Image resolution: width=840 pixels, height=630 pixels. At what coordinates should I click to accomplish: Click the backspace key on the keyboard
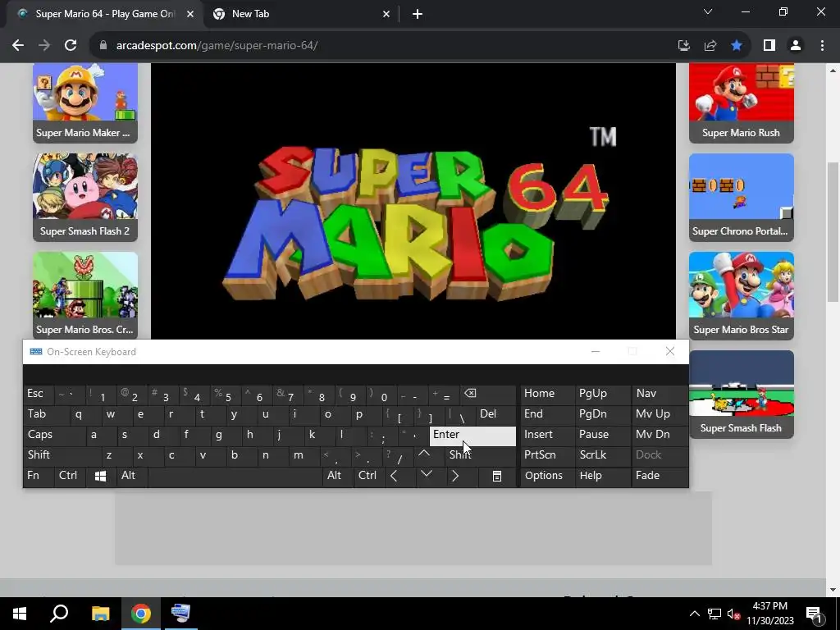click(489, 394)
